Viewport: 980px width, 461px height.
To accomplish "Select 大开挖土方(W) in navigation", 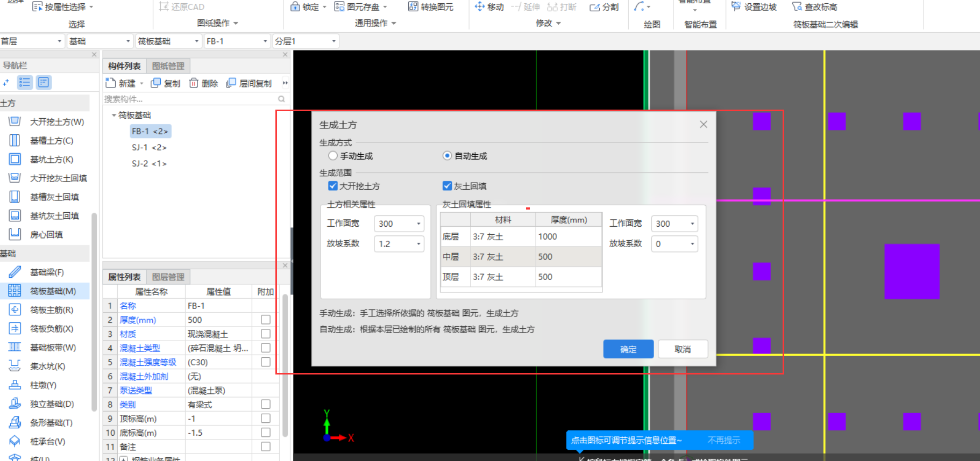I will pos(56,122).
